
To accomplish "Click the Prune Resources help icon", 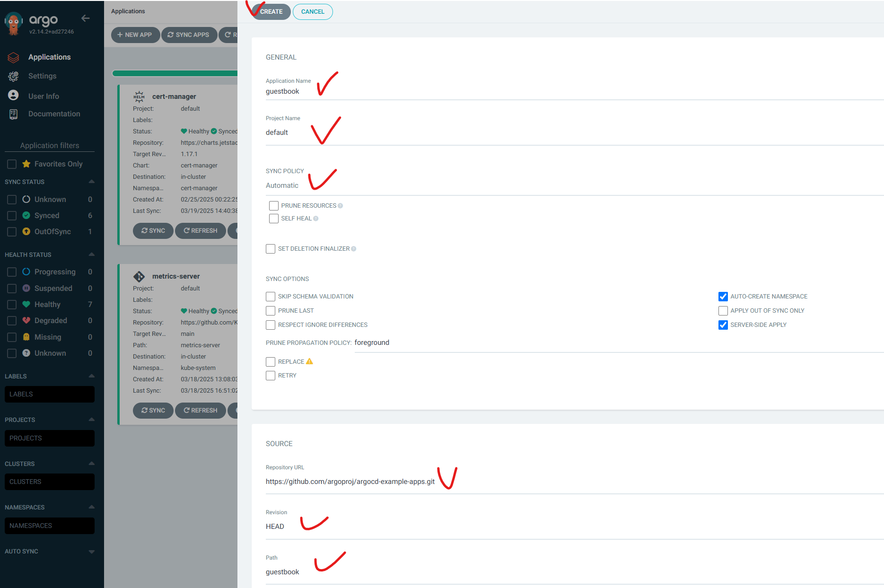I will (x=341, y=206).
